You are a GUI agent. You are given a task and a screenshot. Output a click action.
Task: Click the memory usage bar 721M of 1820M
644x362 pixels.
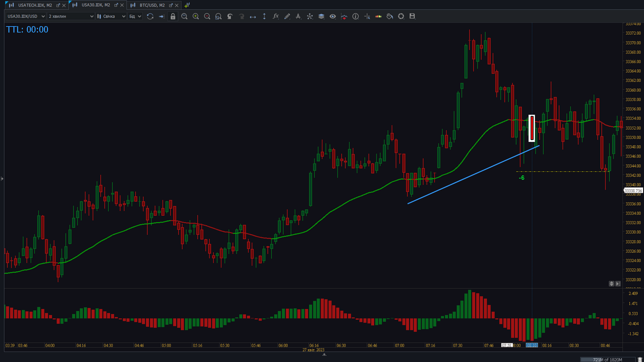[x=607, y=360]
